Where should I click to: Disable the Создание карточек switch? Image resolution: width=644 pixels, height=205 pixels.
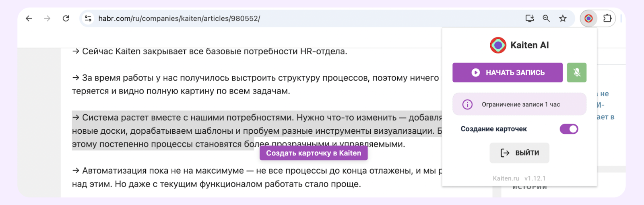coord(569,129)
